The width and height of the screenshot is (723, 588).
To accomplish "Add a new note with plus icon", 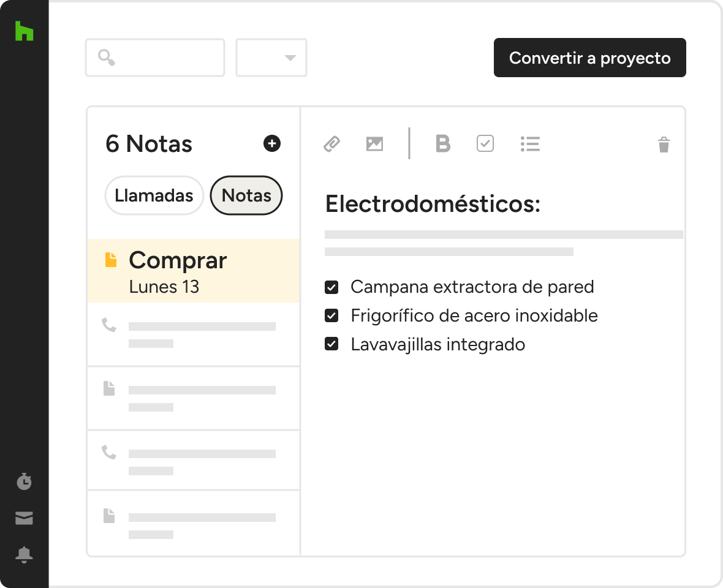I will click(x=272, y=143).
